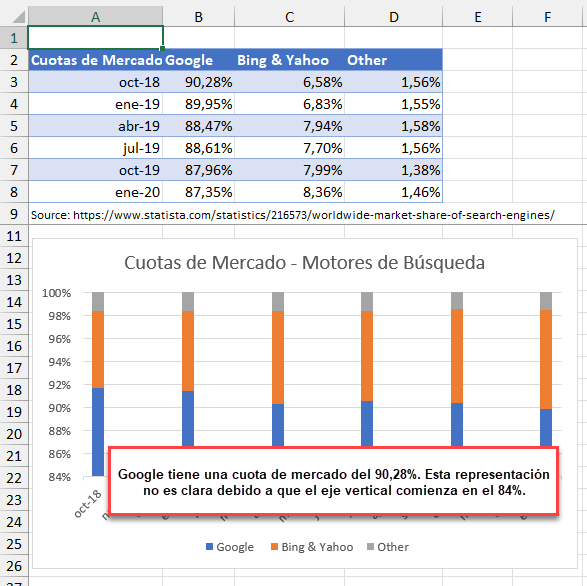This screenshot has width=587, height=586.
Task: Select row 2 header
Action: pyautogui.click(x=14, y=60)
